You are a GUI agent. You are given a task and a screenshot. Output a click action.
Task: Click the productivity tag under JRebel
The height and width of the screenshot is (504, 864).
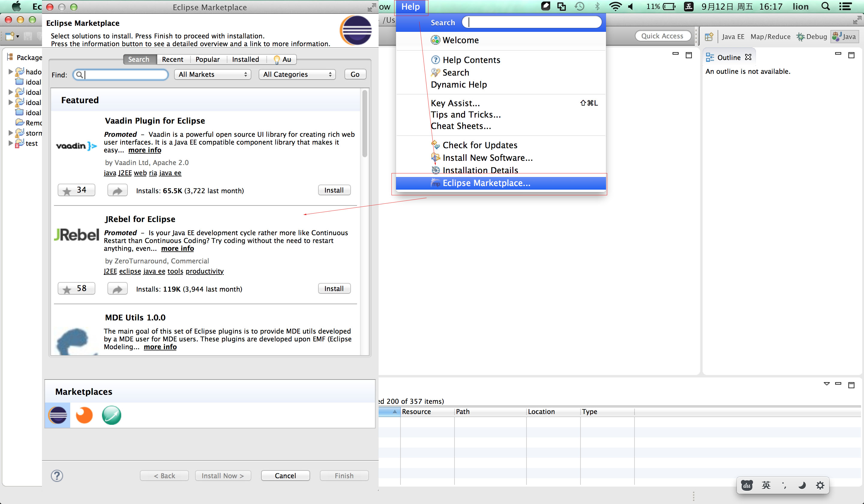205,271
